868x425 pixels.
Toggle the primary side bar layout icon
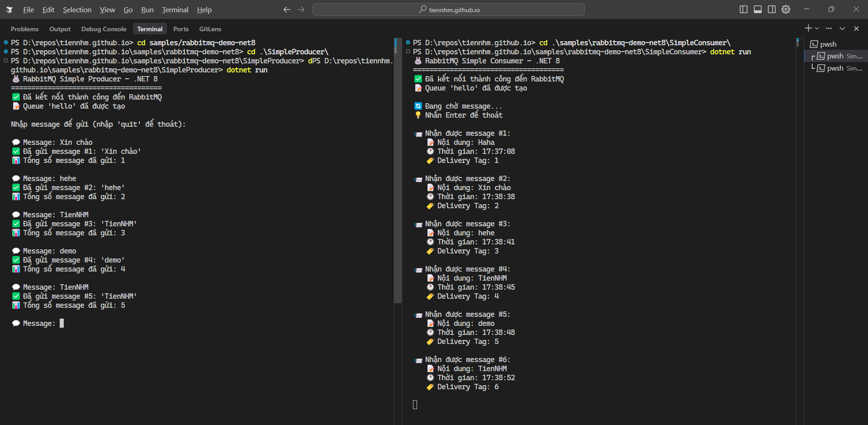743,10
